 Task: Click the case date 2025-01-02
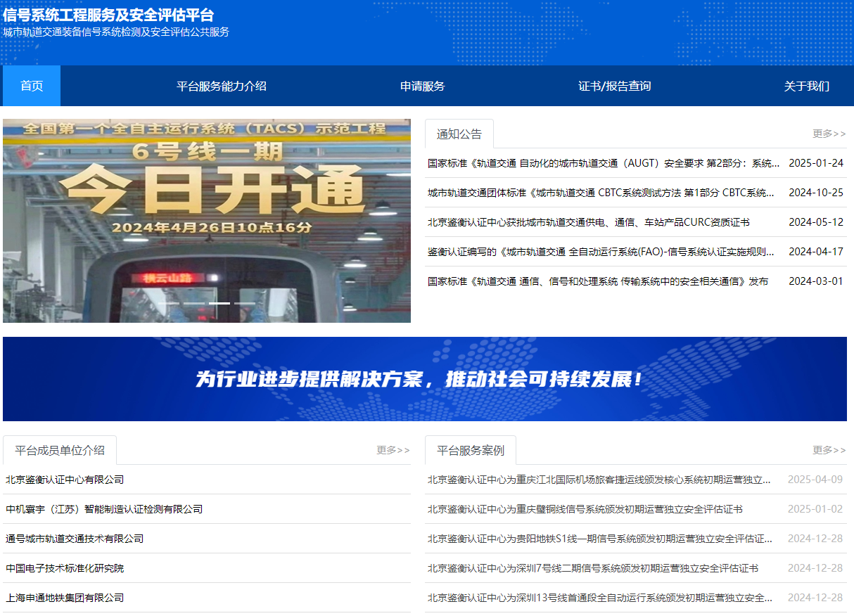[x=815, y=509]
